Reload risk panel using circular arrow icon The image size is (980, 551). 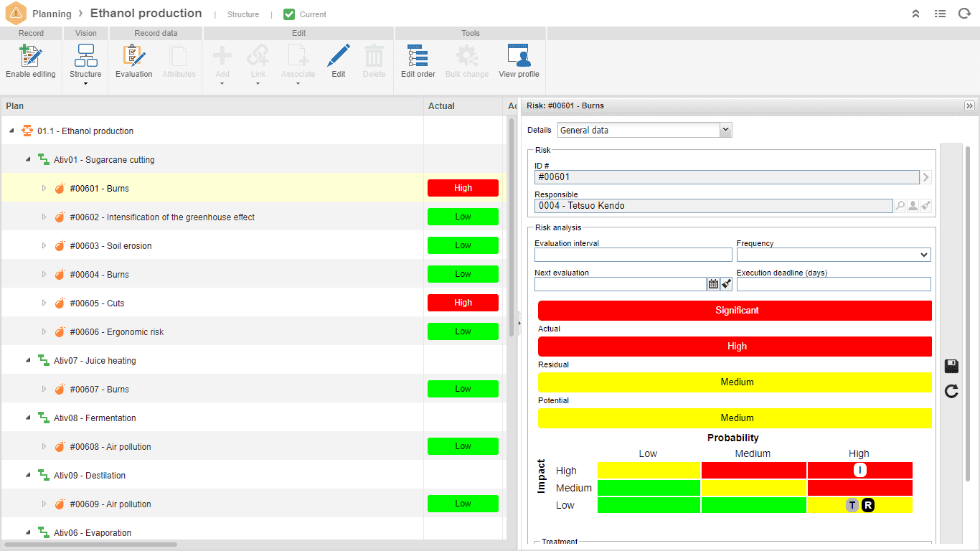pos(952,391)
